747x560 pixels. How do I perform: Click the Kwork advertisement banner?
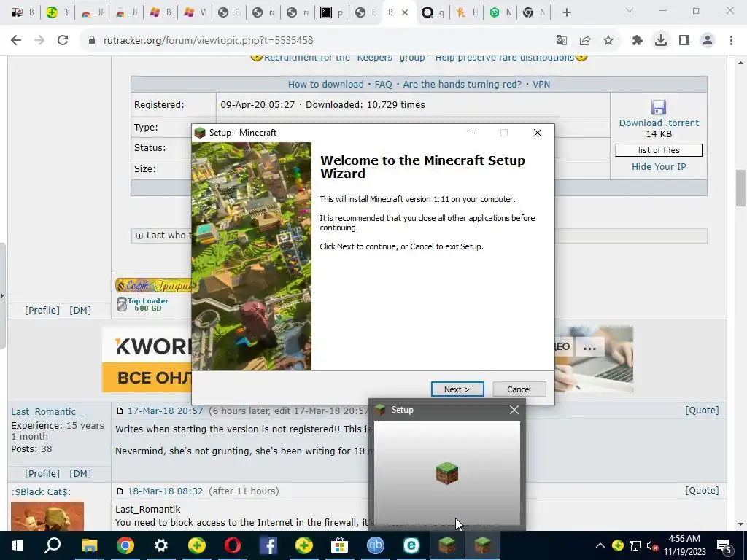point(147,359)
